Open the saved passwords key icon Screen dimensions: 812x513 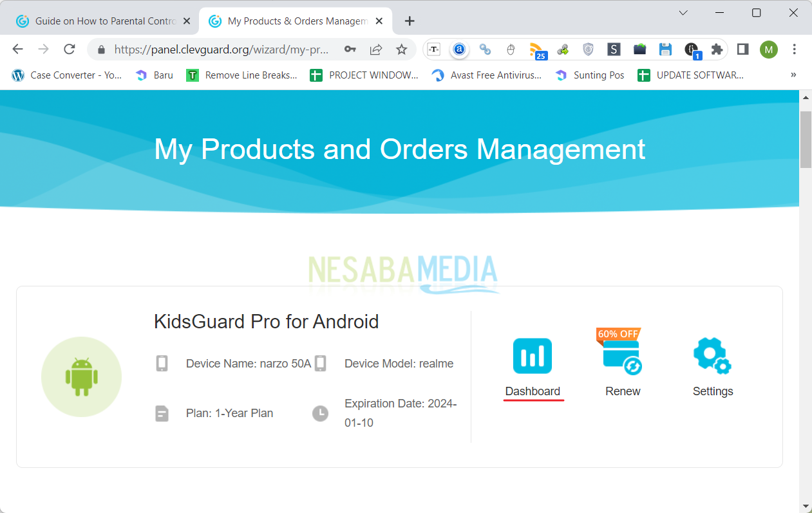click(x=350, y=50)
